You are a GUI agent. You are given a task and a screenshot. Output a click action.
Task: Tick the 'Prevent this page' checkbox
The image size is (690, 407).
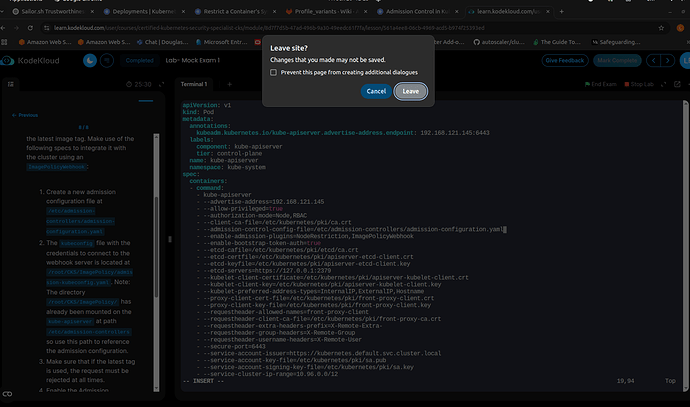(274, 72)
